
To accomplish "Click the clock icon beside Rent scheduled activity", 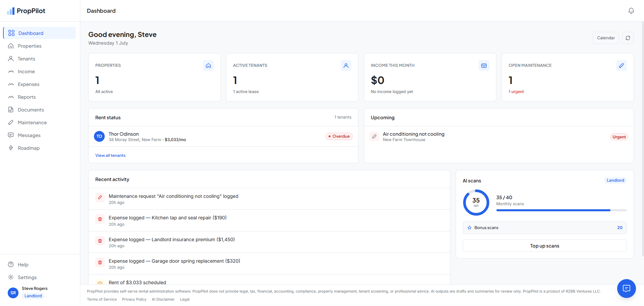I will click(x=100, y=283).
